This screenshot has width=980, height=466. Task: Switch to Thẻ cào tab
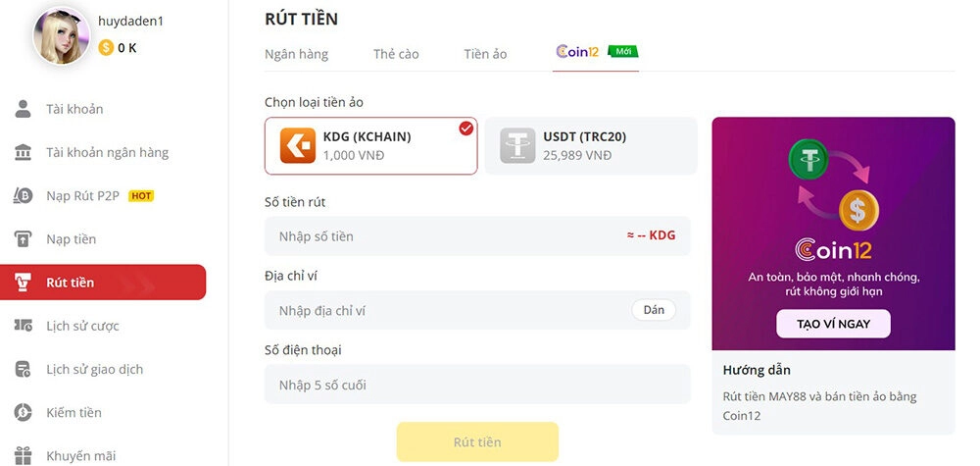[396, 54]
